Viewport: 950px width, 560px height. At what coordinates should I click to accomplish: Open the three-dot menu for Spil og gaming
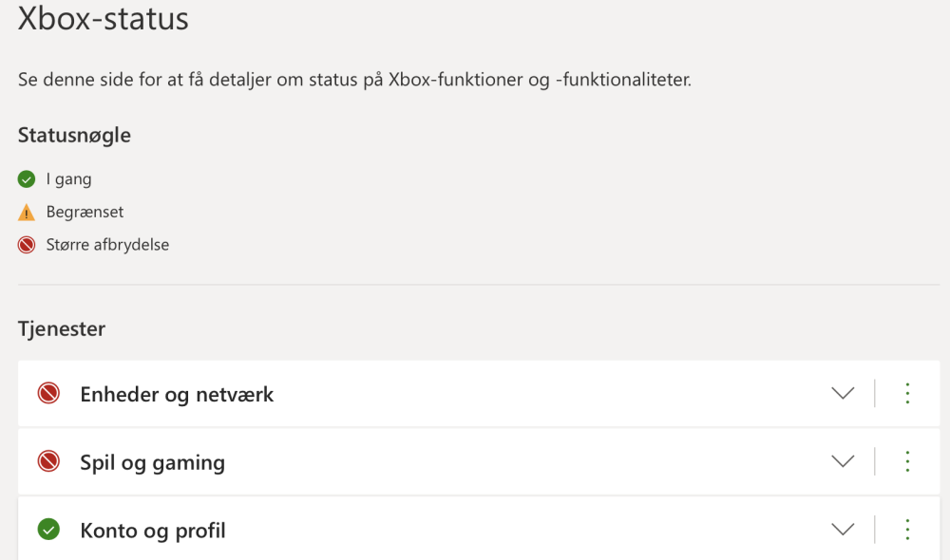click(x=907, y=461)
